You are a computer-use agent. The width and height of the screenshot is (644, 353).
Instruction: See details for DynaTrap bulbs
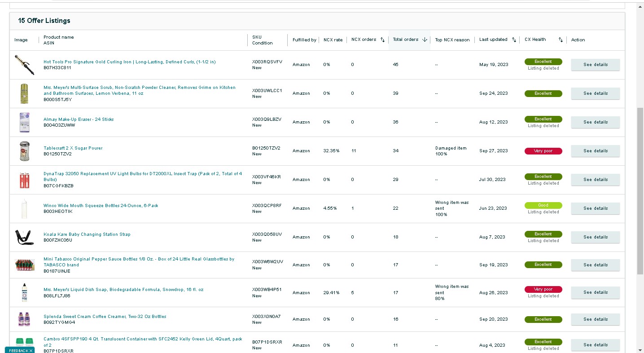click(595, 180)
